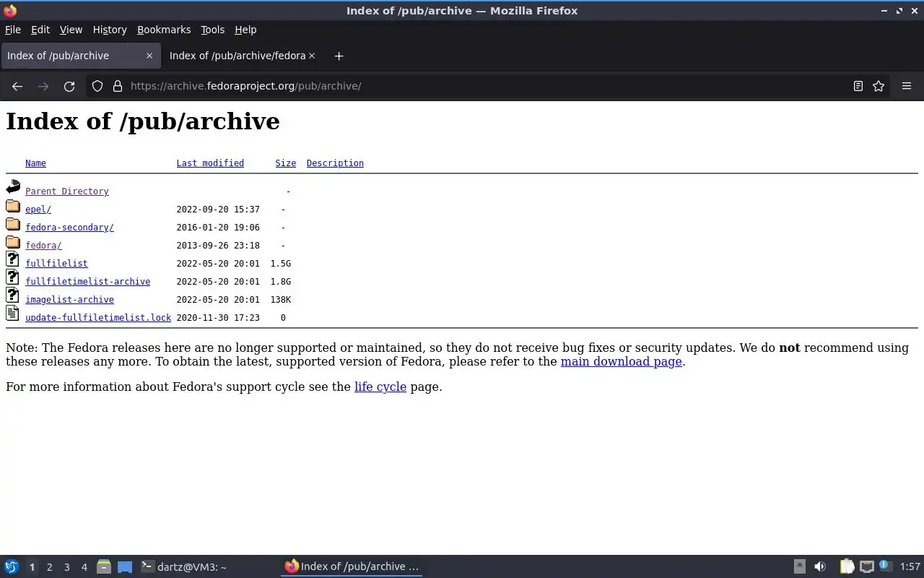The image size is (924, 578).
Task: Reload the page with the refresh icon
Action: pos(69,86)
